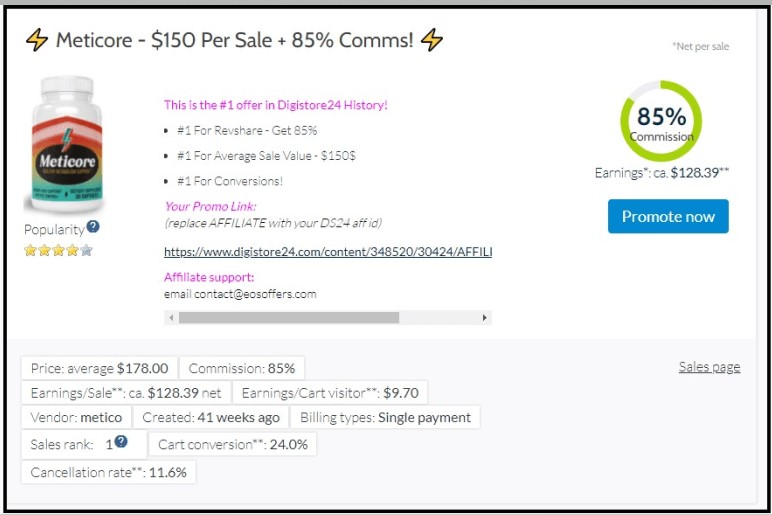Image resolution: width=772 pixels, height=515 pixels.
Task: Click the contact@eosoffers.com email text
Action: (x=255, y=294)
